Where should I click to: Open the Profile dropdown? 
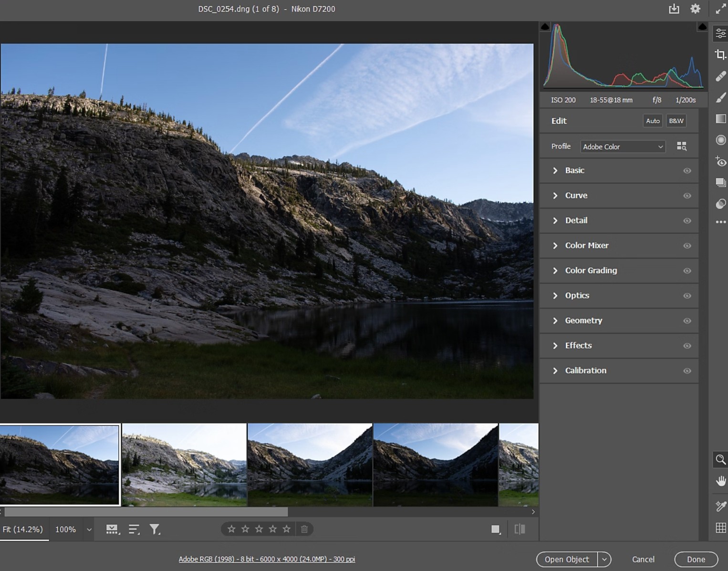(622, 147)
